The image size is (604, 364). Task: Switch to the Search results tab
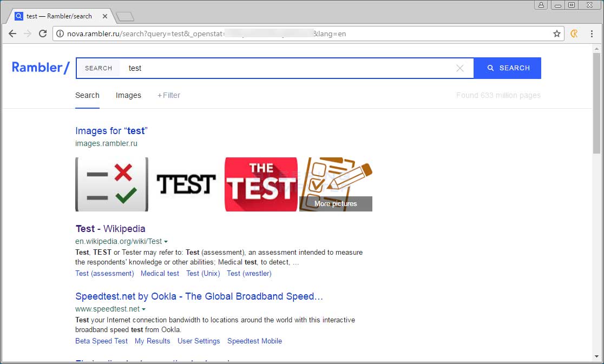pyautogui.click(x=87, y=95)
